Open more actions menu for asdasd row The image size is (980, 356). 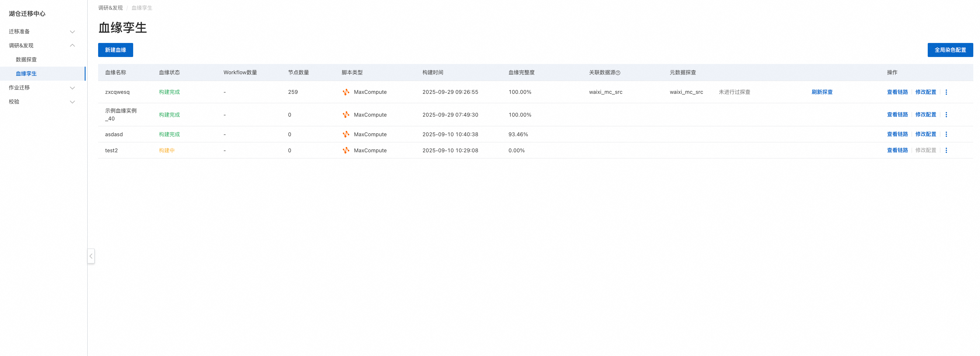click(x=946, y=134)
